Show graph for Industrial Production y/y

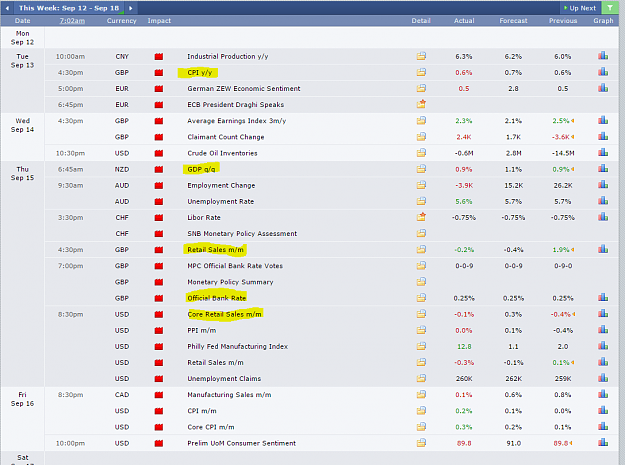point(603,56)
